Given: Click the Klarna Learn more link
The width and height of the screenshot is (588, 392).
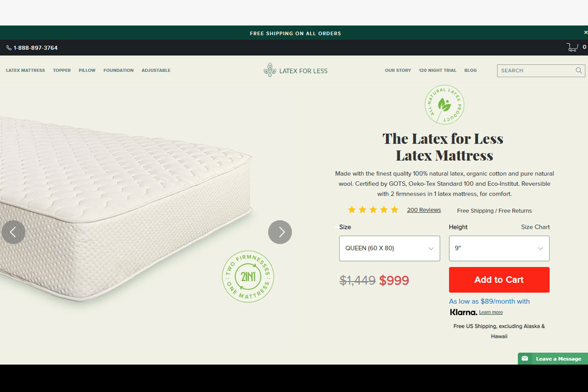Looking at the screenshot, I should (490, 312).
